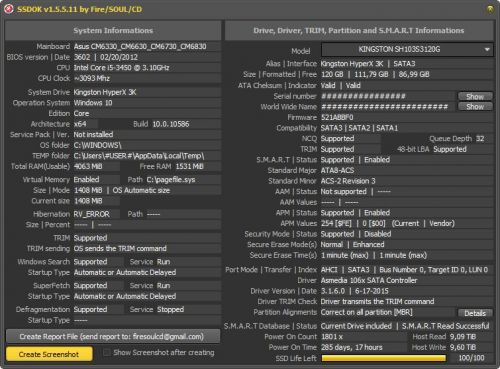The height and width of the screenshot is (369, 500).
Task: Click Compatibility value SATA3 | SATA2 | SATA1
Action: [x=359, y=128]
